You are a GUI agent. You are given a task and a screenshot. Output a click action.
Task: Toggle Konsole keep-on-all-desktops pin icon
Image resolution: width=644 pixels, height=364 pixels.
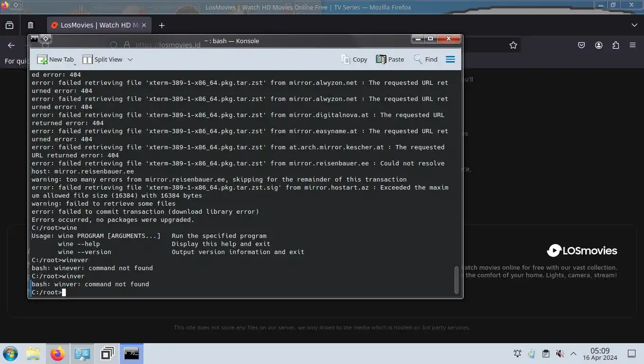45,38
